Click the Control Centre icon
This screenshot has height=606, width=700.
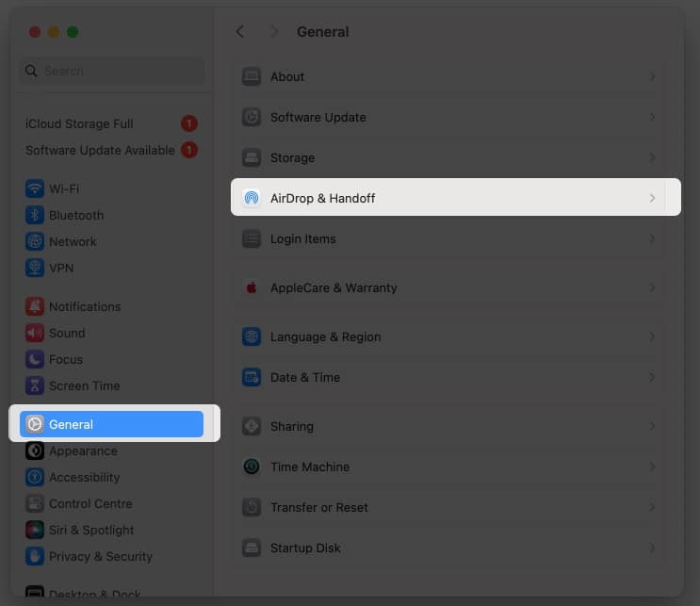point(34,503)
